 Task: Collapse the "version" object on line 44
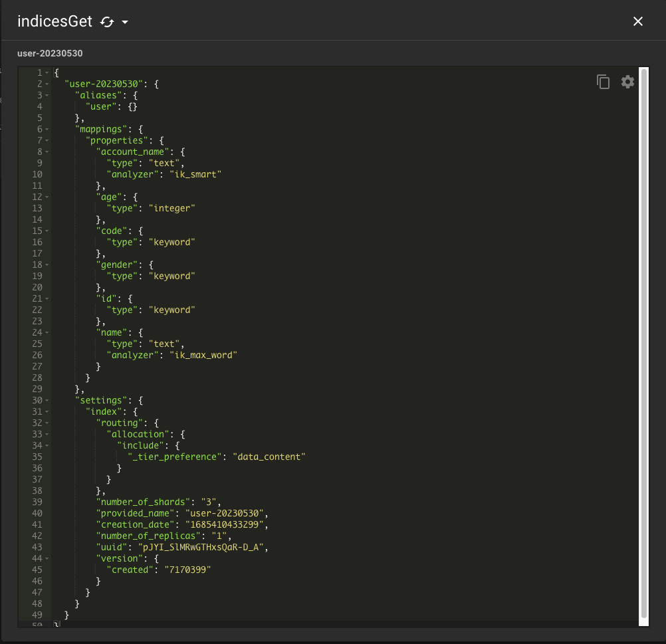47,559
